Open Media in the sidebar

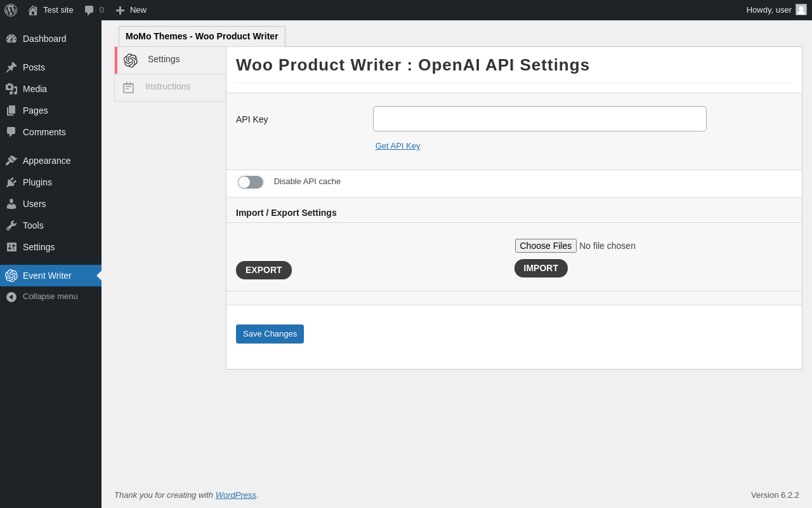[x=51, y=89]
